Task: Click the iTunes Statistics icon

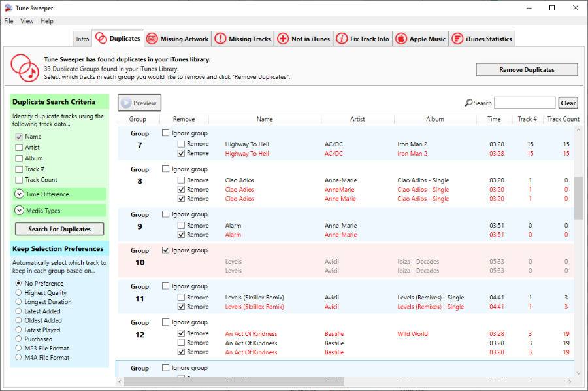Action: click(x=457, y=39)
